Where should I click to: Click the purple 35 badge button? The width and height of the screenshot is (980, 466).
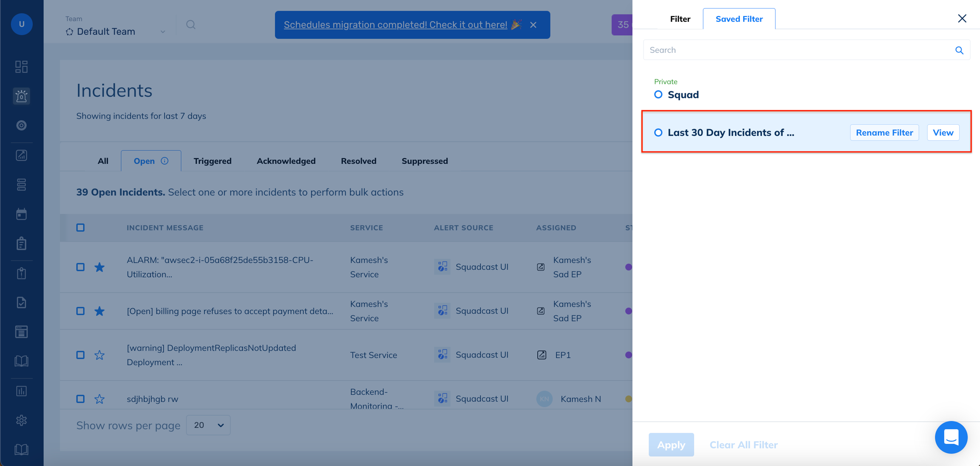(622, 25)
